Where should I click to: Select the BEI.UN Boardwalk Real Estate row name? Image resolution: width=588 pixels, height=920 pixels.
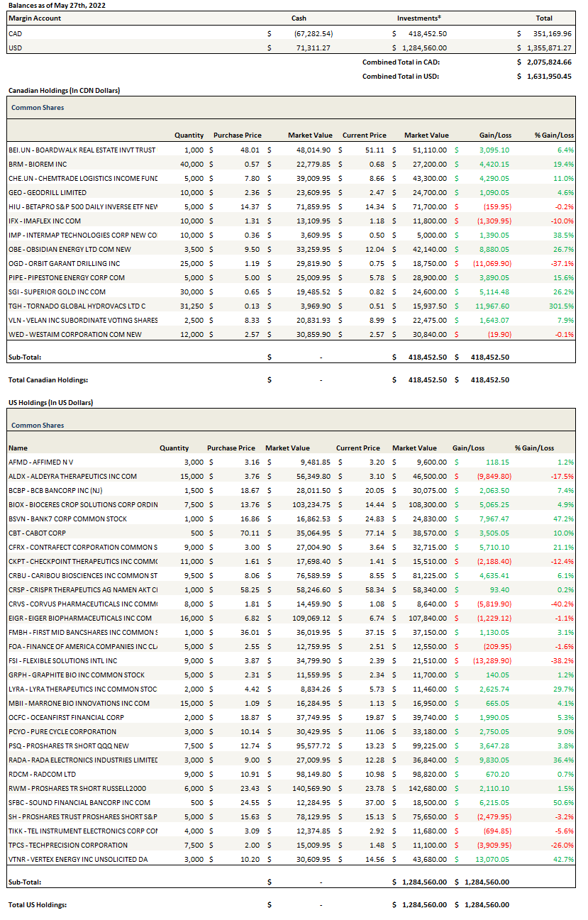tap(82, 150)
